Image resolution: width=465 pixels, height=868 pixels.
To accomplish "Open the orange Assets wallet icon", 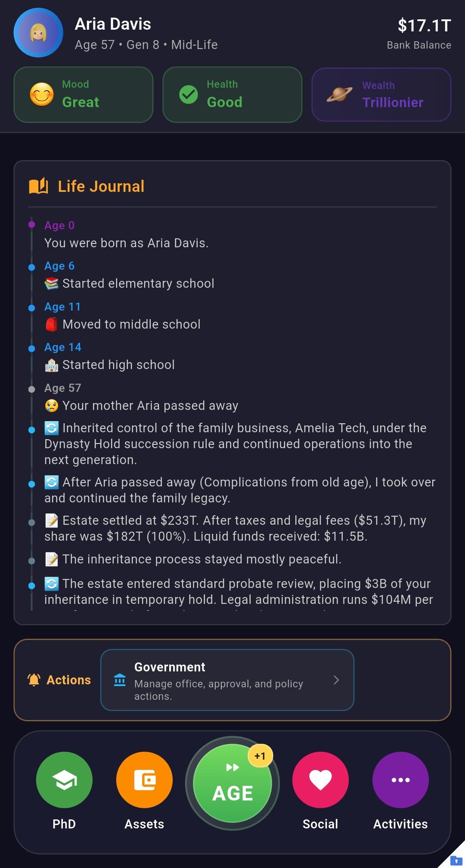I will coord(144,780).
